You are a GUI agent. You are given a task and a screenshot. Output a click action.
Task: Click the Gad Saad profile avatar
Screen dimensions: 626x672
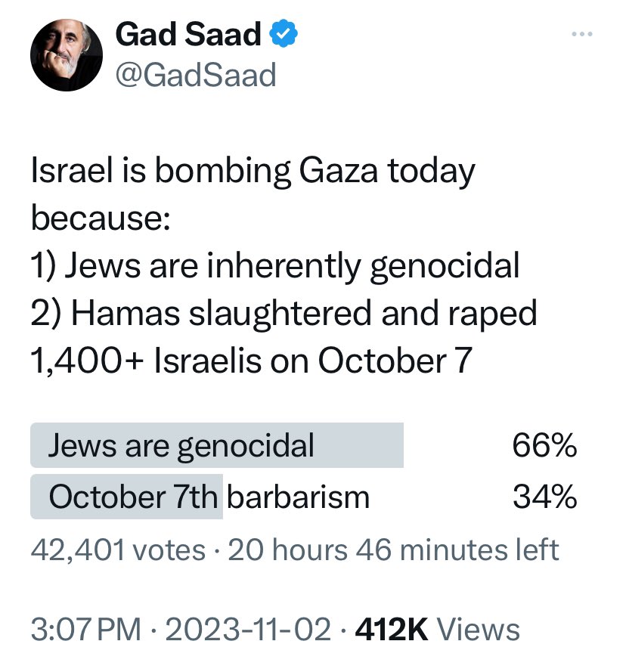pyautogui.click(x=66, y=58)
